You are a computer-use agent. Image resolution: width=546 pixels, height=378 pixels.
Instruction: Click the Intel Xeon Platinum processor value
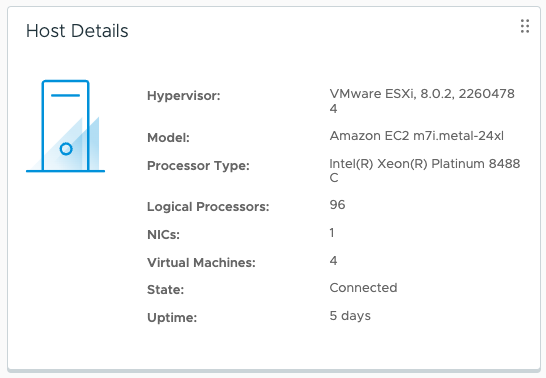(424, 171)
